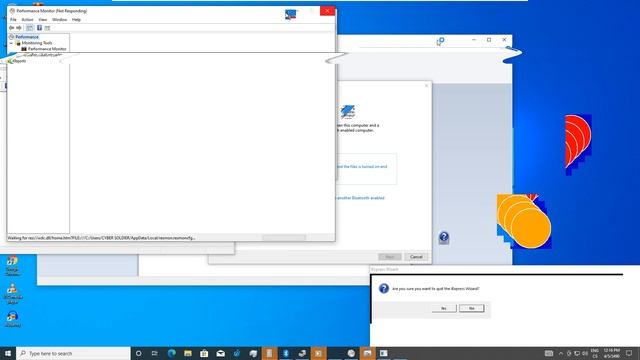Image resolution: width=640 pixels, height=360 pixels.
Task: Open File Explorer from the taskbar
Action: coord(188,353)
